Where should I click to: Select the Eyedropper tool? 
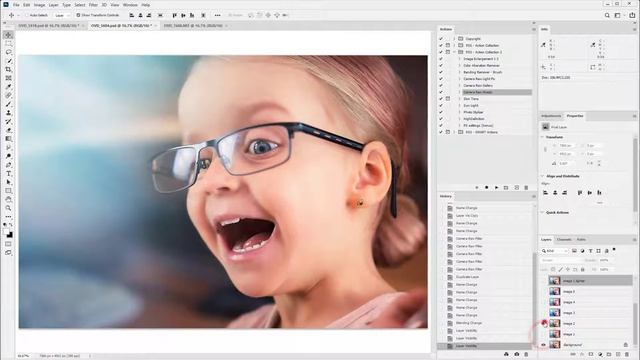(x=8, y=87)
